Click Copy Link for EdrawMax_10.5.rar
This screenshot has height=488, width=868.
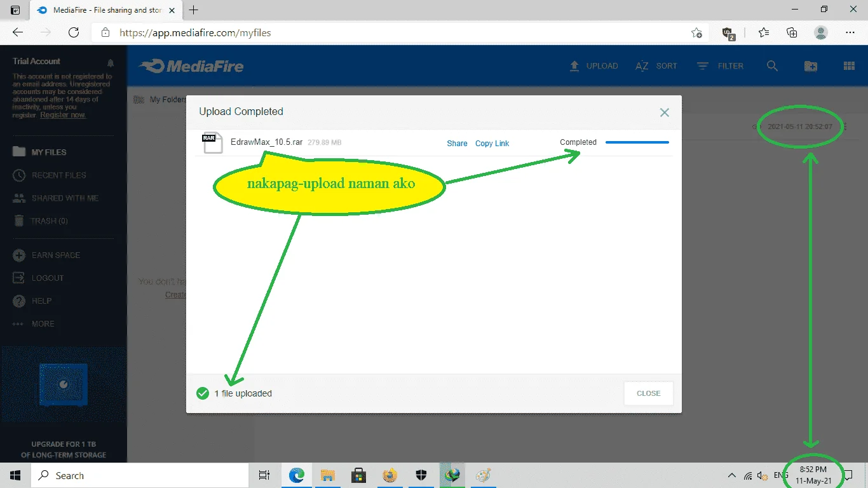click(492, 144)
